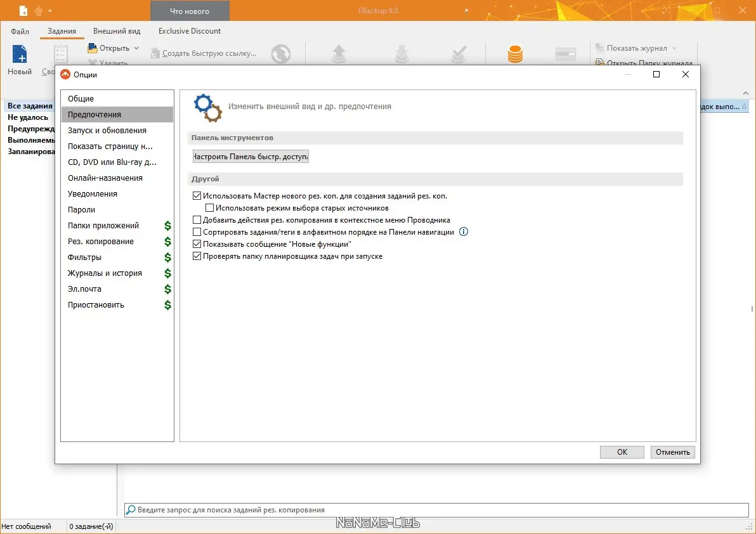The width and height of the screenshot is (756, 534).
Task: Click the dollar icon next to Журналы и история
Action: (x=167, y=273)
